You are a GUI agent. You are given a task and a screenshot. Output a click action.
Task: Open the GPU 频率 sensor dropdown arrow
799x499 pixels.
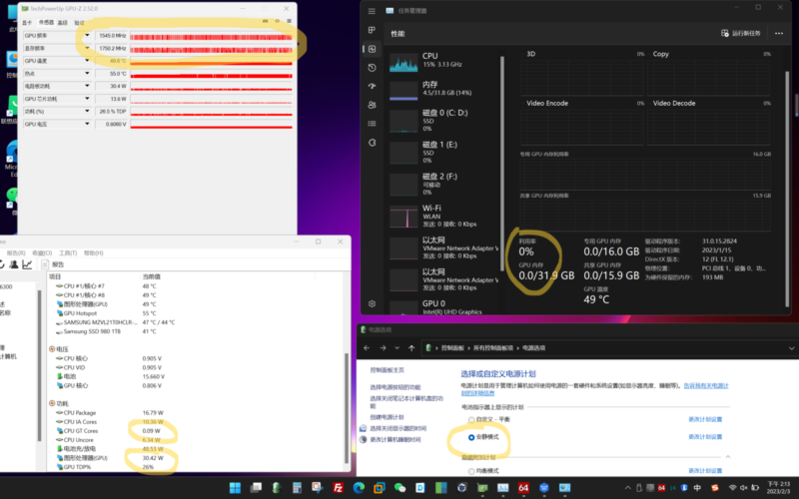point(87,35)
